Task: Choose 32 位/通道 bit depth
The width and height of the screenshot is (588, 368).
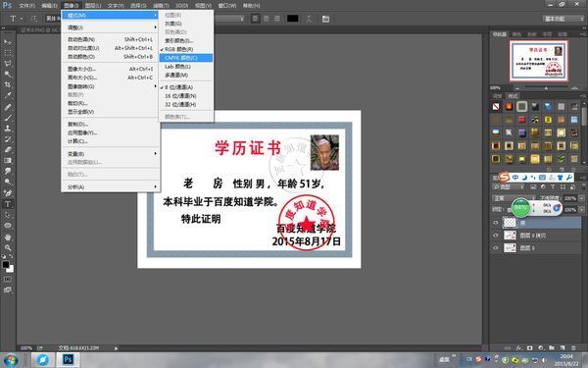Action: pyautogui.click(x=186, y=104)
